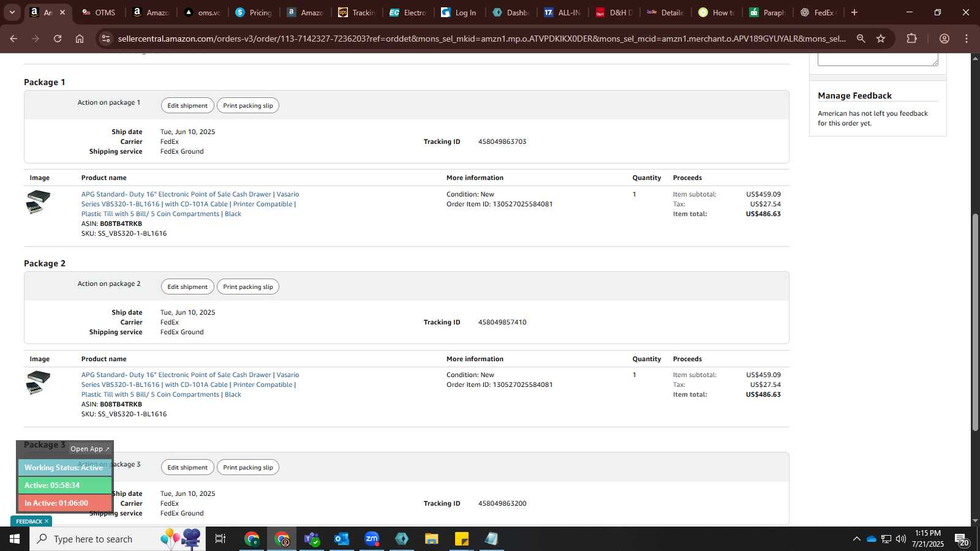Screen dimensions: 980x551
Task: Open the Chrome profile icon
Action: click(944, 39)
